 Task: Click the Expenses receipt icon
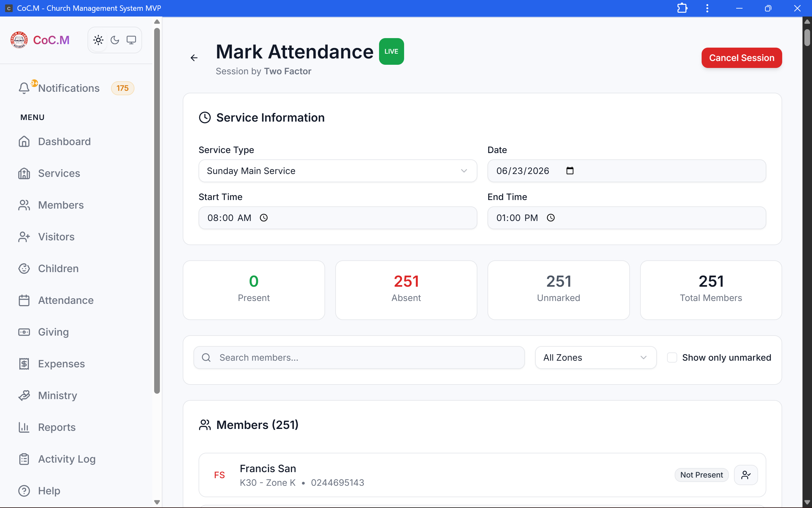click(24, 364)
